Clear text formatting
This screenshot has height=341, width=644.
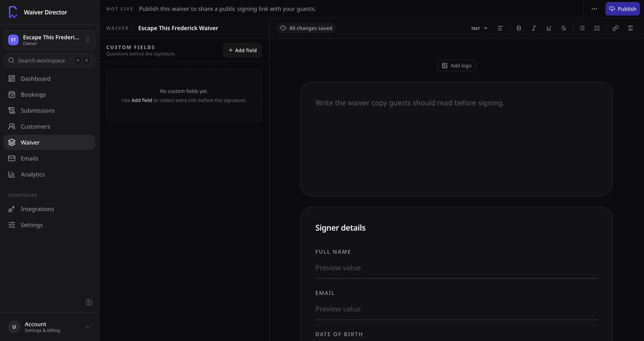(x=630, y=28)
